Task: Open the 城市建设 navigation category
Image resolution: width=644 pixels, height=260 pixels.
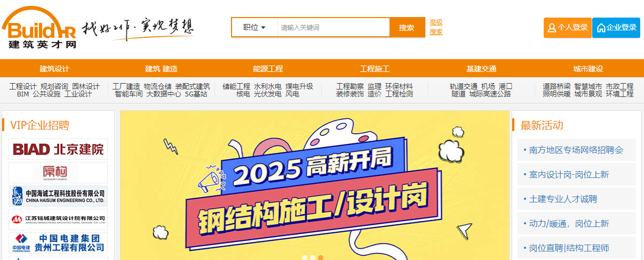Action: click(x=588, y=69)
